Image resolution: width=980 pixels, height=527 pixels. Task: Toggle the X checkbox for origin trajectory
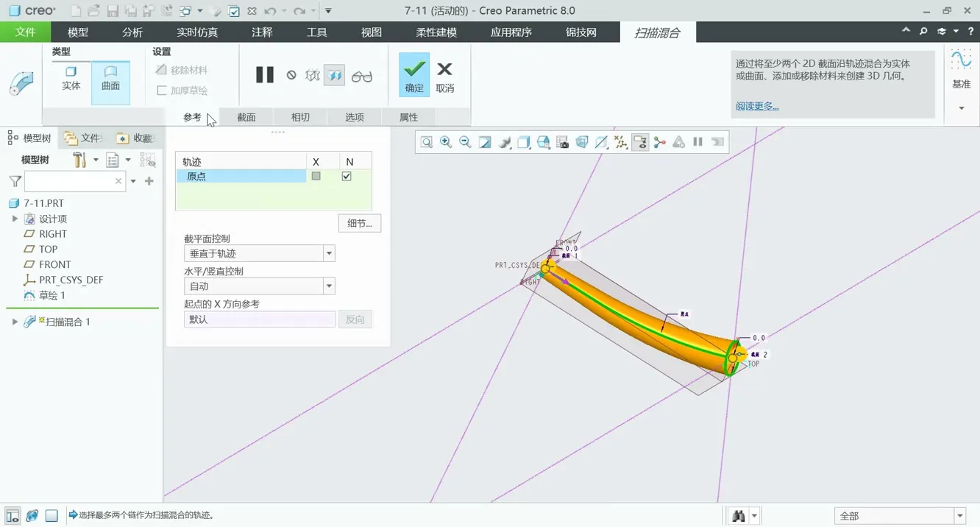tap(316, 177)
